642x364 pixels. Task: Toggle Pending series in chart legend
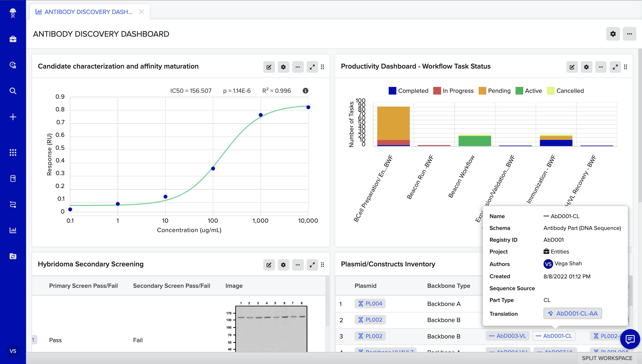point(499,91)
